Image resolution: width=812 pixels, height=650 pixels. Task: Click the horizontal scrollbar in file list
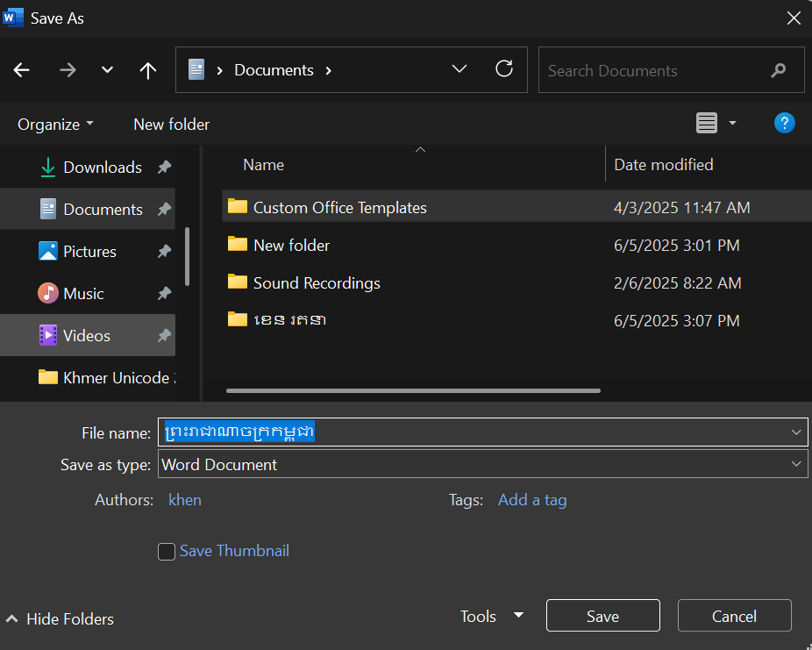click(413, 390)
